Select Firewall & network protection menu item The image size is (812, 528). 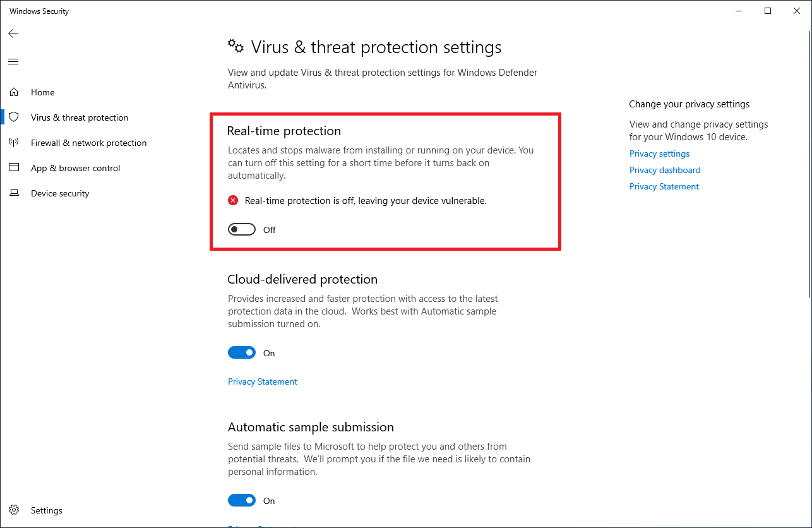pyautogui.click(x=88, y=143)
